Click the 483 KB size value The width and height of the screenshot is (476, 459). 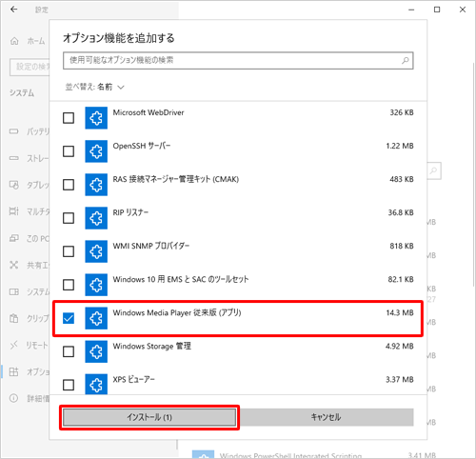tap(402, 179)
